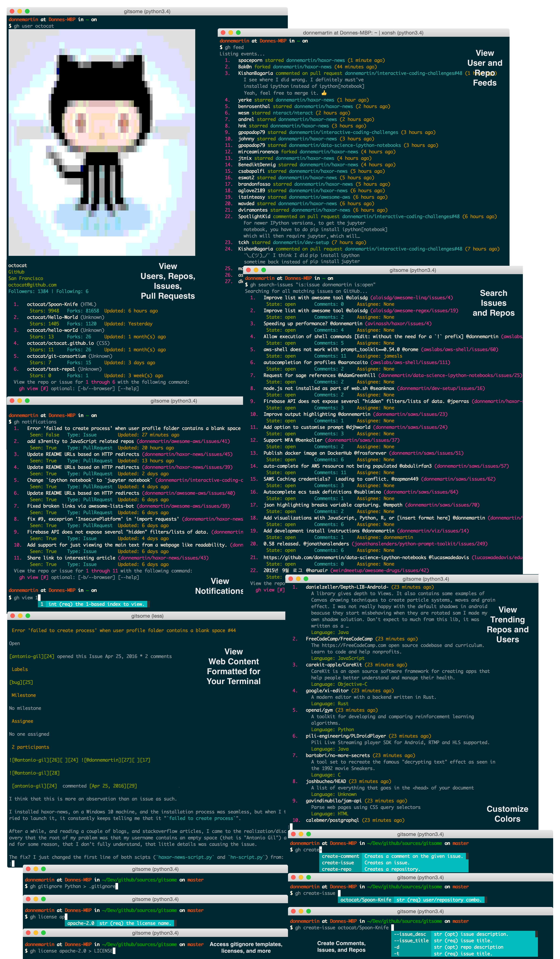
Task: Close the gitsome (less) window
Action: tap(13, 615)
